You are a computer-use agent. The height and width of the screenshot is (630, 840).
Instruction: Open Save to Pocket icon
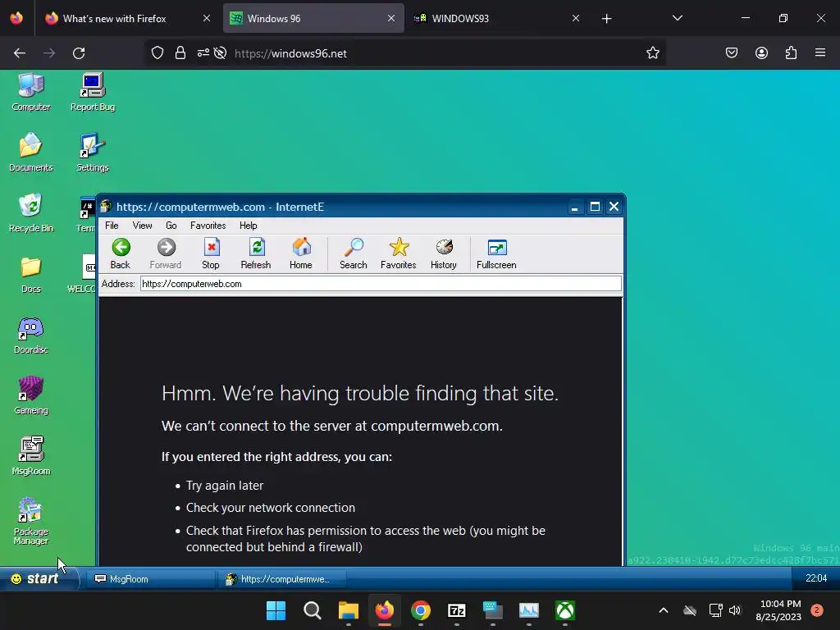pos(731,53)
